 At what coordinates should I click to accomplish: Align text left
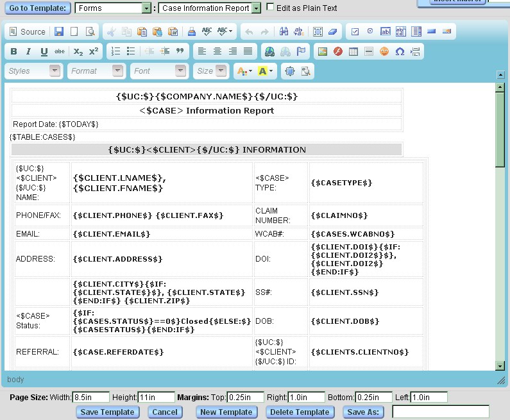tap(201, 51)
